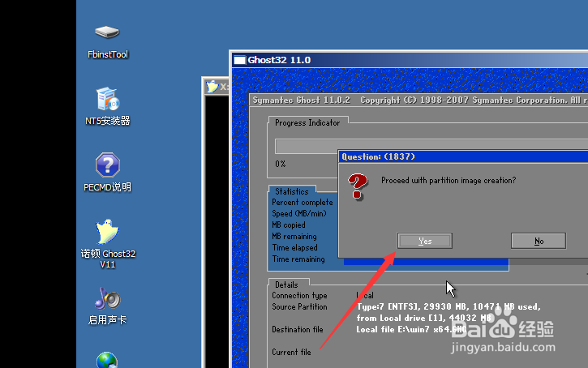Click the red question mark icon in dialog
This screenshot has height=368, width=588.
click(358, 186)
